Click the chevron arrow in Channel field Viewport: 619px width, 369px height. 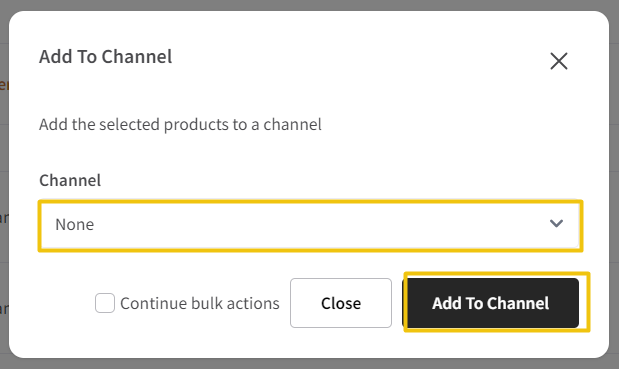556,224
